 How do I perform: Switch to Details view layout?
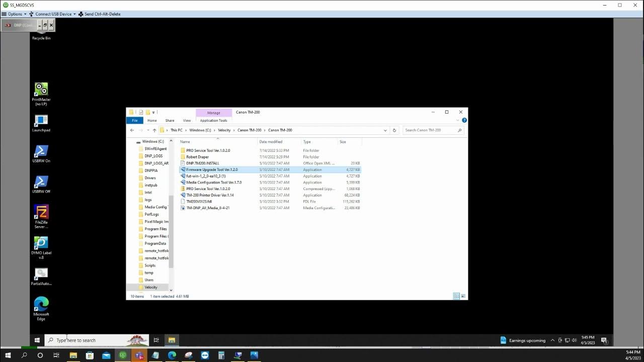(456, 296)
